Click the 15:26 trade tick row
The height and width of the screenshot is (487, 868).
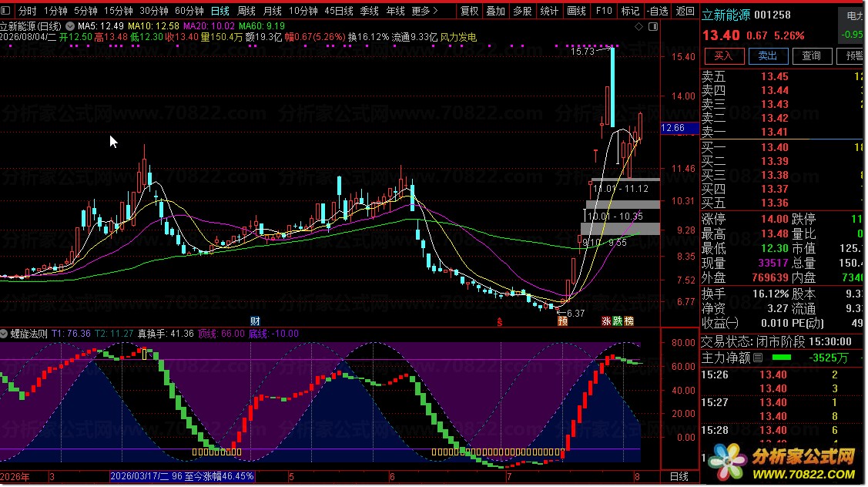click(783, 375)
